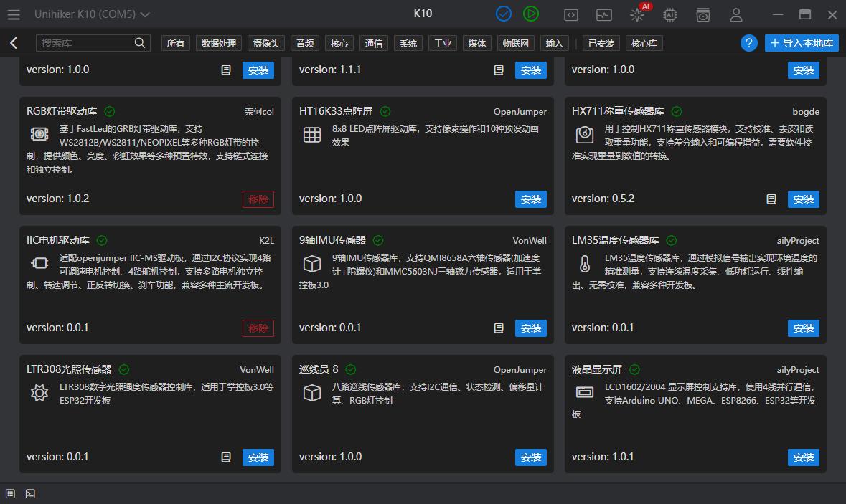Click the 导入本地库 import button
Screen dimensions: 846x504
tap(802, 43)
